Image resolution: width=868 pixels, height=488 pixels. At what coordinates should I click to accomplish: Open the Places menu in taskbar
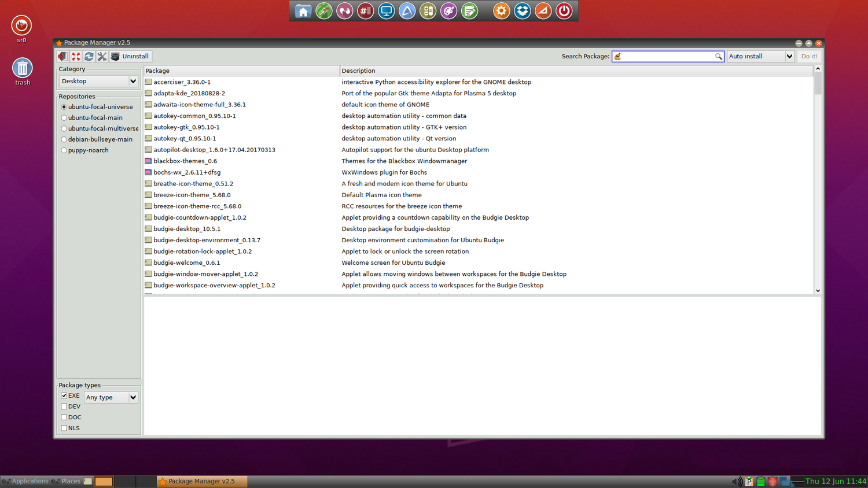pos(66,481)
